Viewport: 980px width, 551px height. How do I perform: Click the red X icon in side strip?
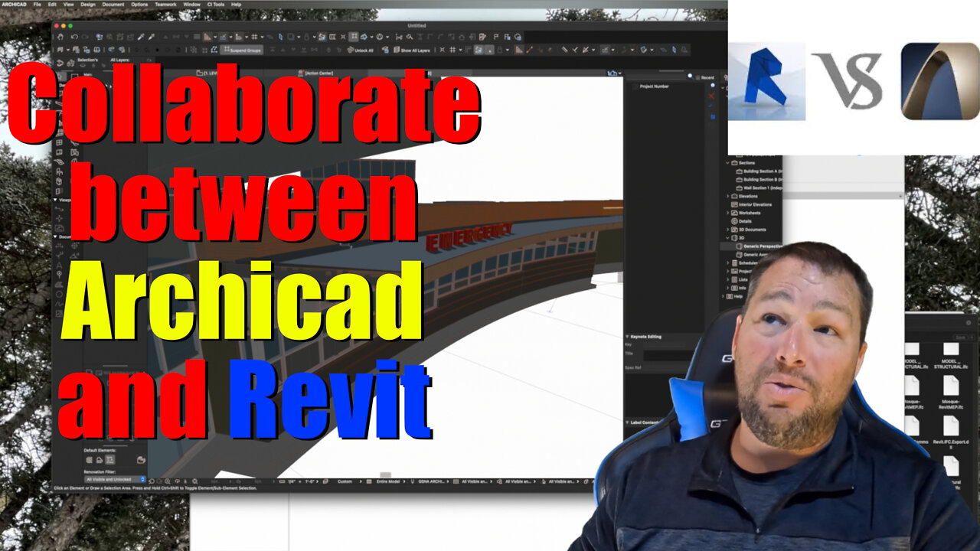pos(712,96)
